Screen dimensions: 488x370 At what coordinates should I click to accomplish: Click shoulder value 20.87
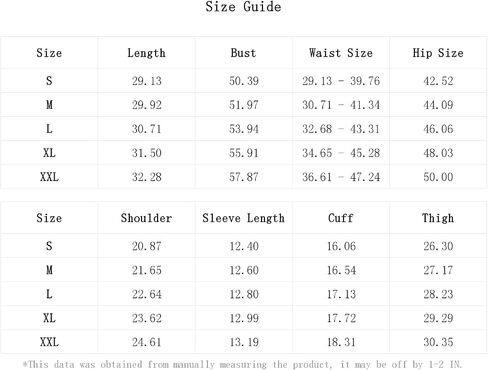click(x=147, y=246)
